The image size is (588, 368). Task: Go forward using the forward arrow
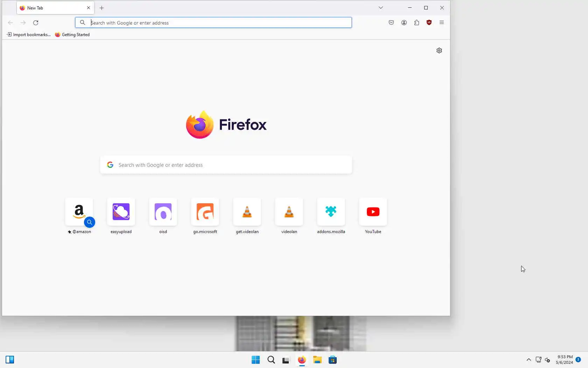[x=23, y=23]
